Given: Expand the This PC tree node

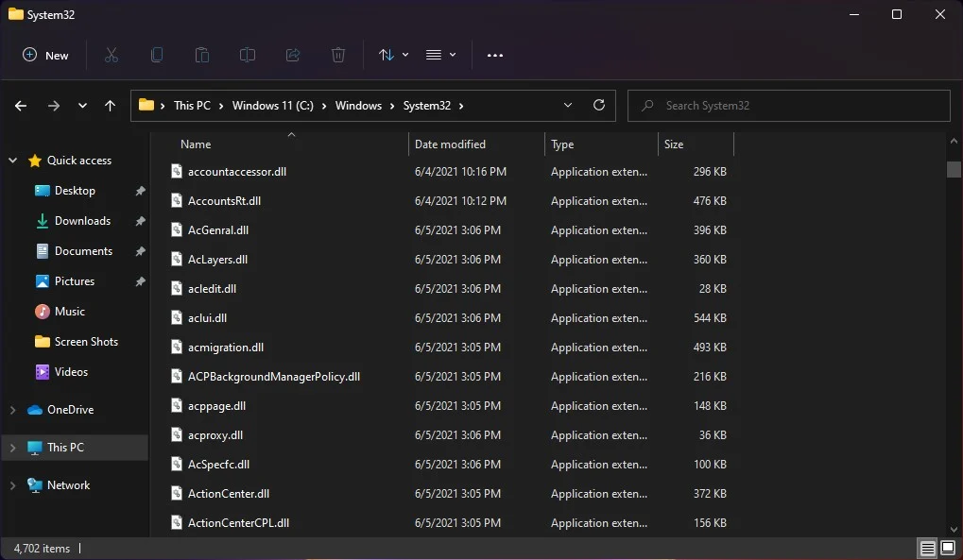Looking at the screenshot, I should pyautogui.click(x=13, y=448).
